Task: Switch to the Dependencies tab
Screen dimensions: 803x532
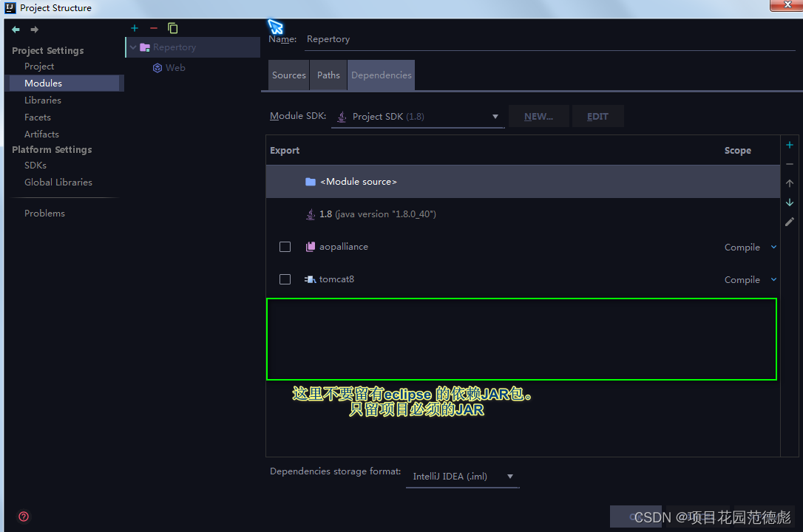Action: coord(381,75)
